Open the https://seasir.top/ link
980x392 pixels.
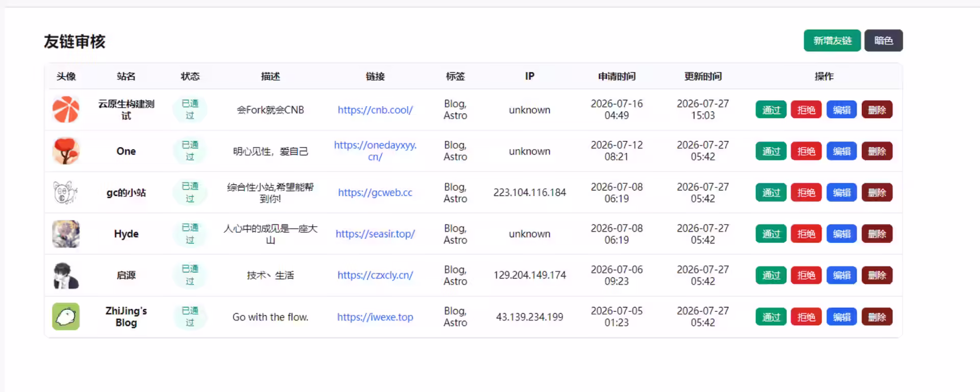point(375,234)
